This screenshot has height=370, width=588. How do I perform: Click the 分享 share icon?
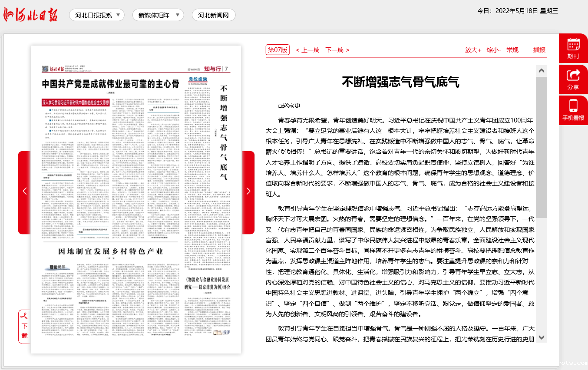click(x=573, y=79)
